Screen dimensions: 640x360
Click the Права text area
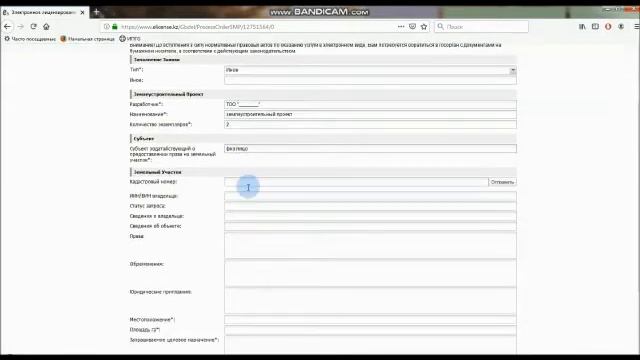370,245
